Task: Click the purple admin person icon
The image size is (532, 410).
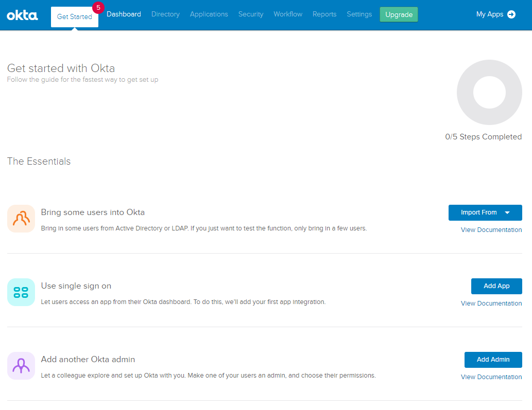Action: coord(21,365)
